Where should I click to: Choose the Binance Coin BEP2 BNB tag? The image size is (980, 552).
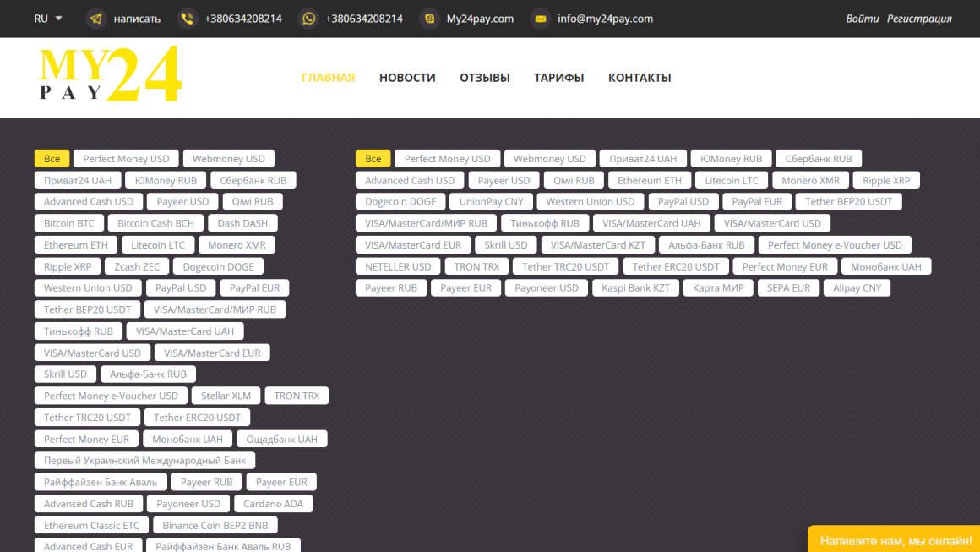[x=215, y=526]
